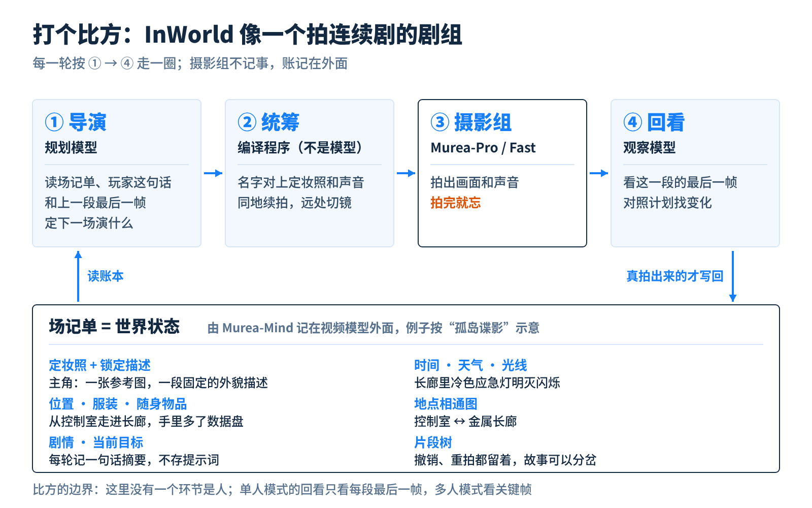Click the footer note starting '比方的边界'
This screenshot has height=508, width=812.
pos(282,489)
